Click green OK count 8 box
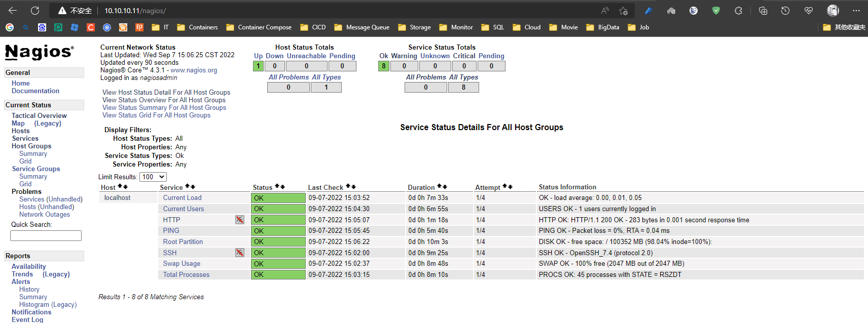Viewport: 868px width, 323px height. coord(384,66)
